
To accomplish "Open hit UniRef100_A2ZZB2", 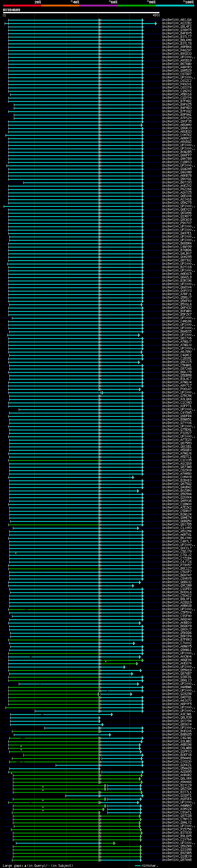I will 177,23.
